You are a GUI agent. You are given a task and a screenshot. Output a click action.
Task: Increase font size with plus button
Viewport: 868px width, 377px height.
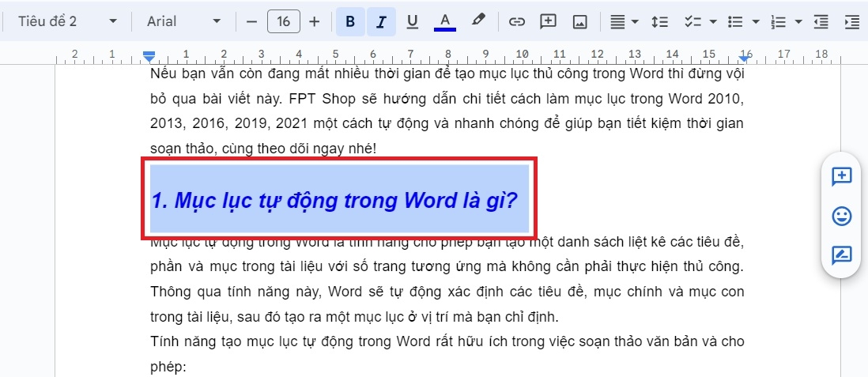[315, 21]
